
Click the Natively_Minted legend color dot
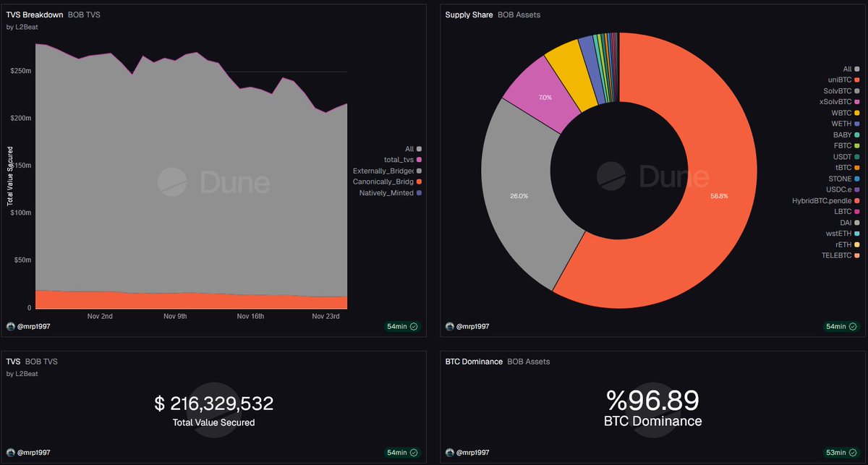coord(419,193)
